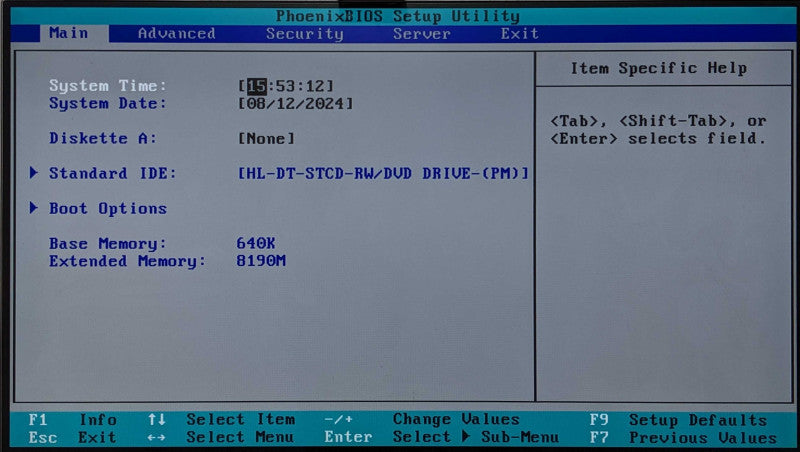
Task: Click the Tab, Shift-Tab help text
Action: tap(658, 130)
